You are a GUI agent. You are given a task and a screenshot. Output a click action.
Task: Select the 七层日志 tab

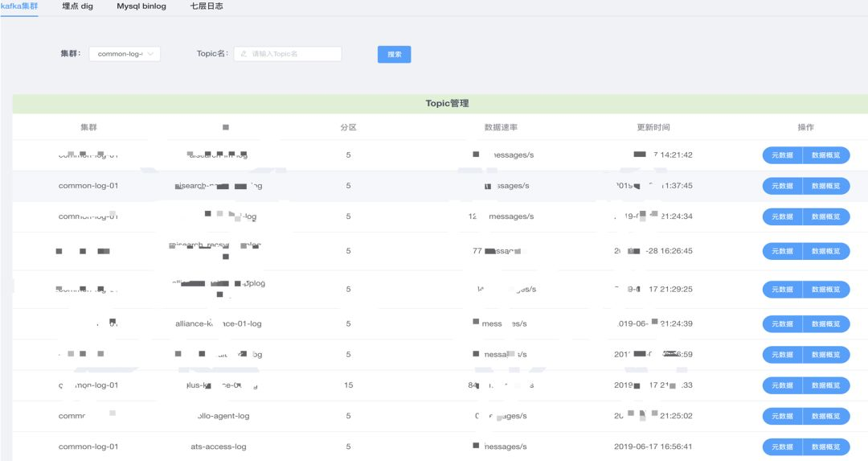pos(207,6)
